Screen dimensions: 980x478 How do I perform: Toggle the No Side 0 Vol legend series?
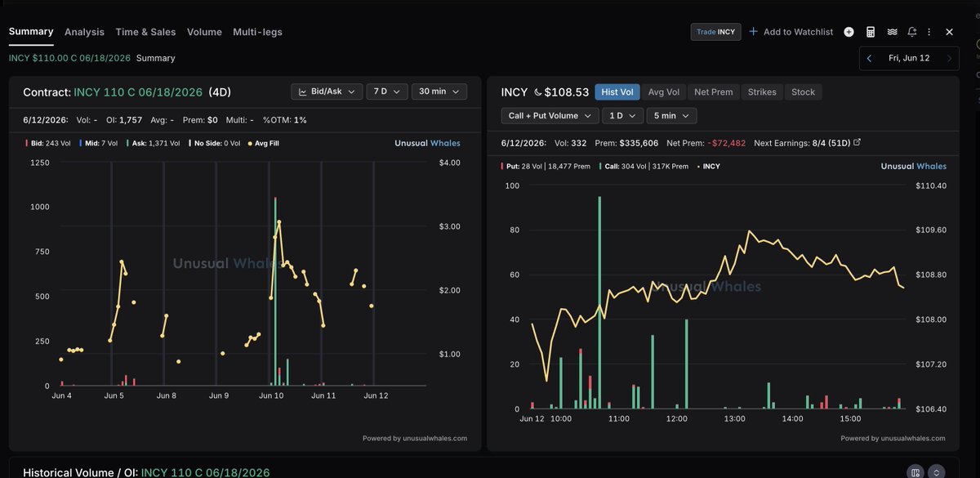coord(216,143)
